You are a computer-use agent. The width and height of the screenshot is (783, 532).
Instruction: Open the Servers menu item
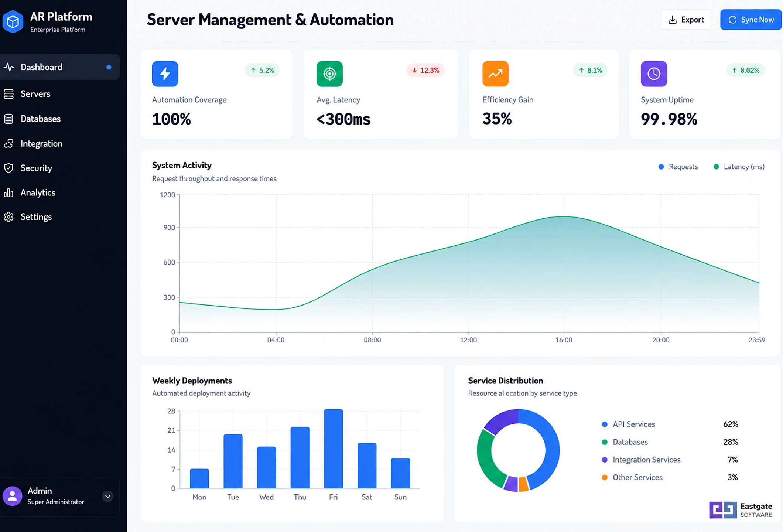tap(60, 94)
